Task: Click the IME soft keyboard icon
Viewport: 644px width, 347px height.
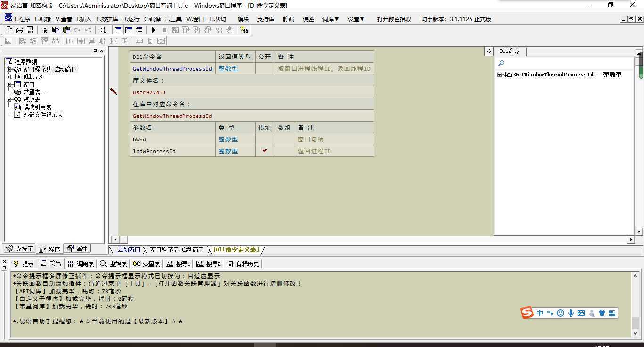Action: pyautogui.click(x=581, y=313)
